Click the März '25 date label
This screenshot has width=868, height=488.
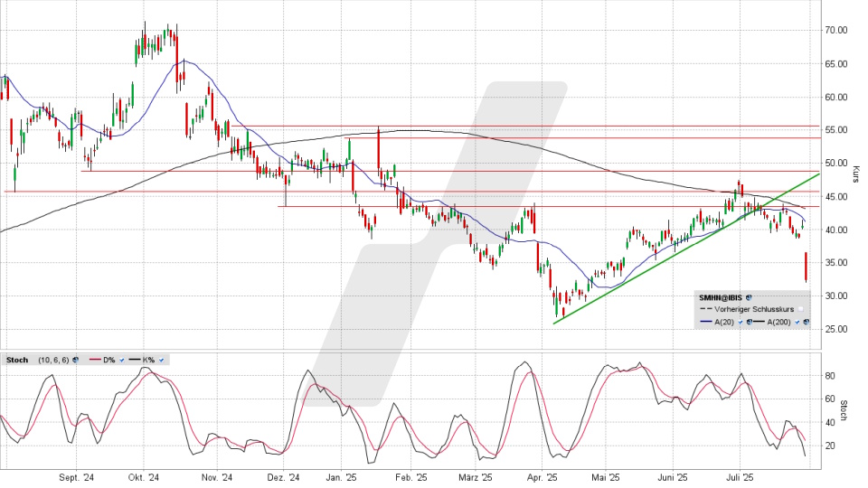pyautogui.click(x=476, y=477)
